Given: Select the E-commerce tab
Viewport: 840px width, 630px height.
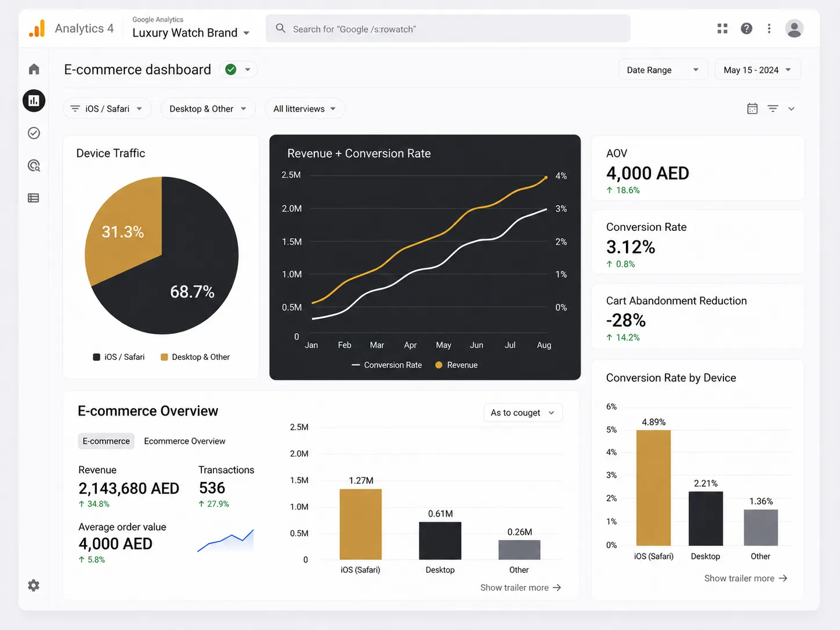Looking at the screenshot, I should tap(106, 441).
